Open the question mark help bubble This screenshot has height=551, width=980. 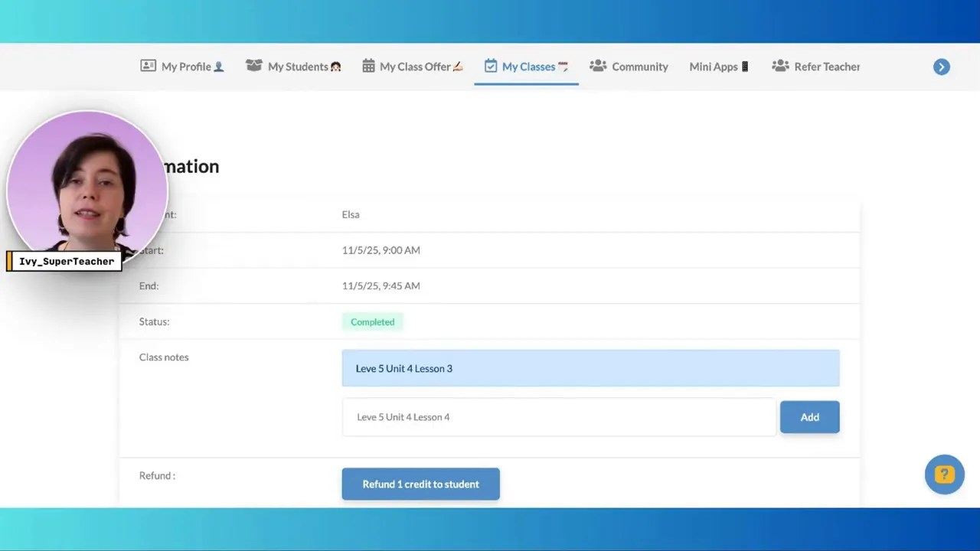point(944,474)
